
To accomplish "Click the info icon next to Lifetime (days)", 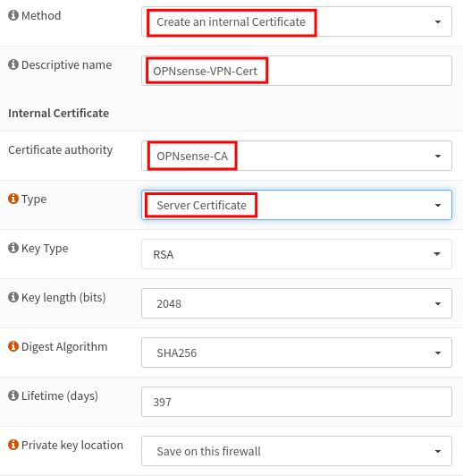I will pyautogui.click(x=13, y=395).
